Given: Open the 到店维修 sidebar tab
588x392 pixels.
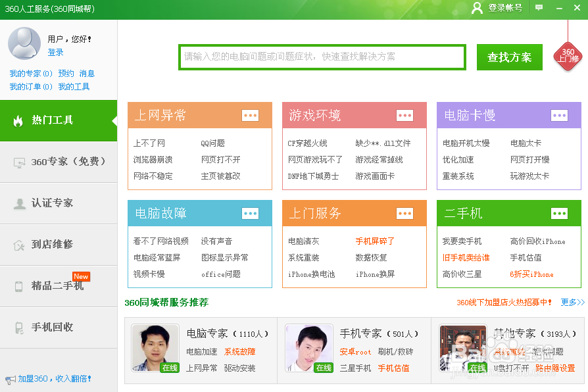Looking at the screenshot, I should 59,245.
